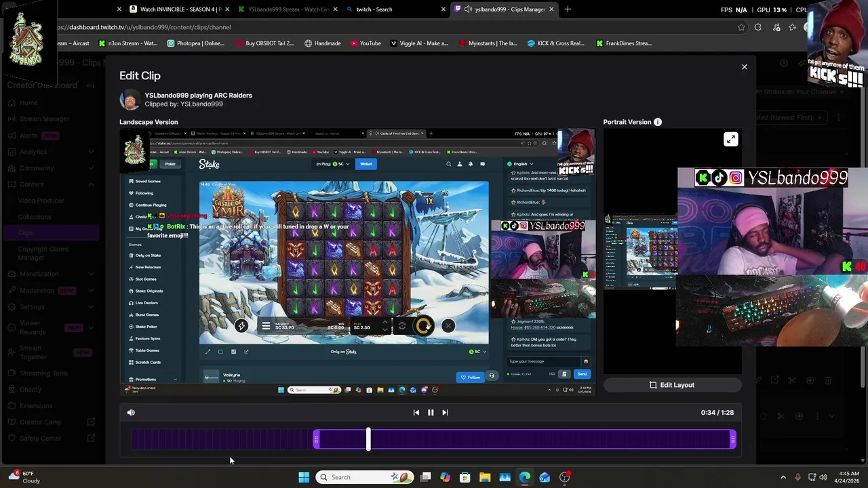868x488 pixels.
Task: Open Outlook taskbar icon
Action: pos(545,477)
